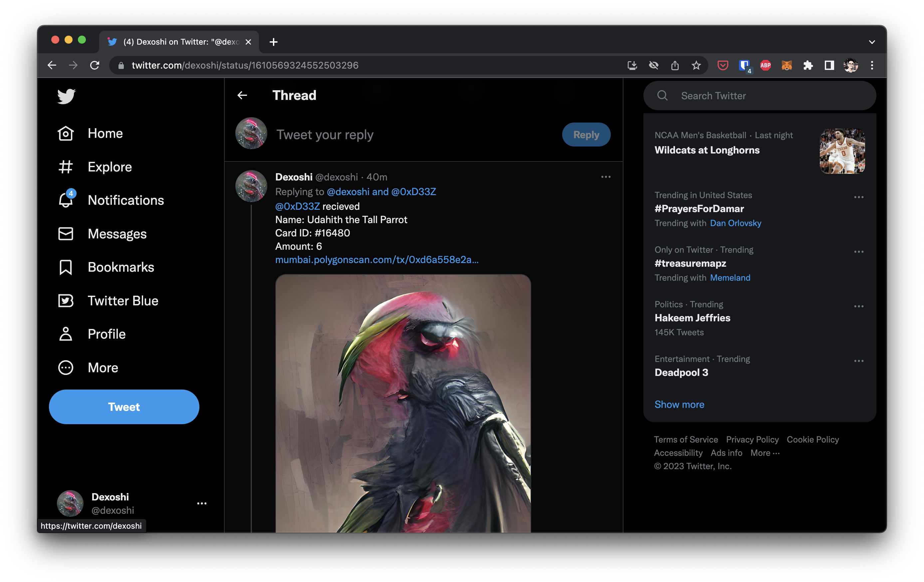Click Show more trends link
Screen dimensions: 924x582
679,405
